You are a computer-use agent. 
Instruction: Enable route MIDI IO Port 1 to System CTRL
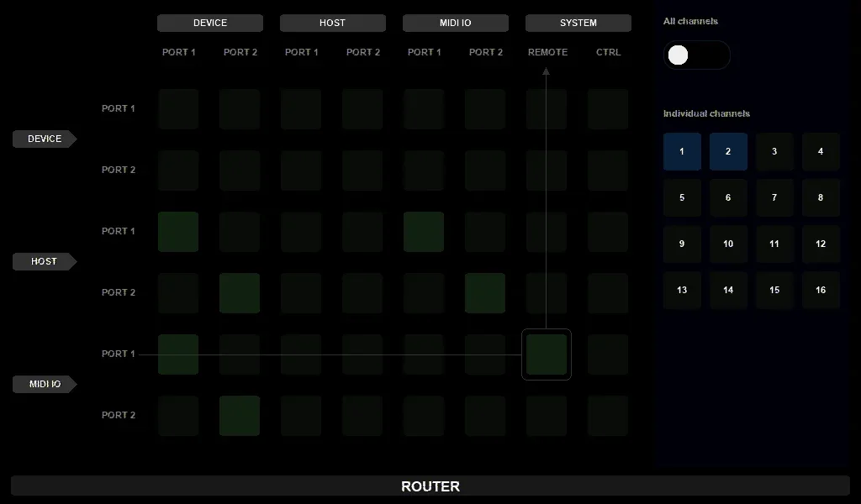[x=608, y=354]
